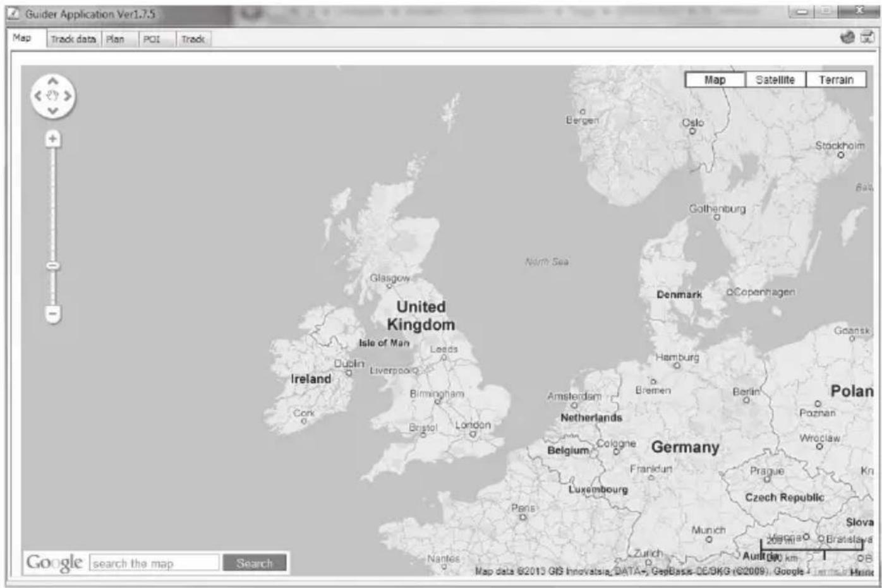Click the Belgium country label
882x588 pixels.
[x=568, y=450]
